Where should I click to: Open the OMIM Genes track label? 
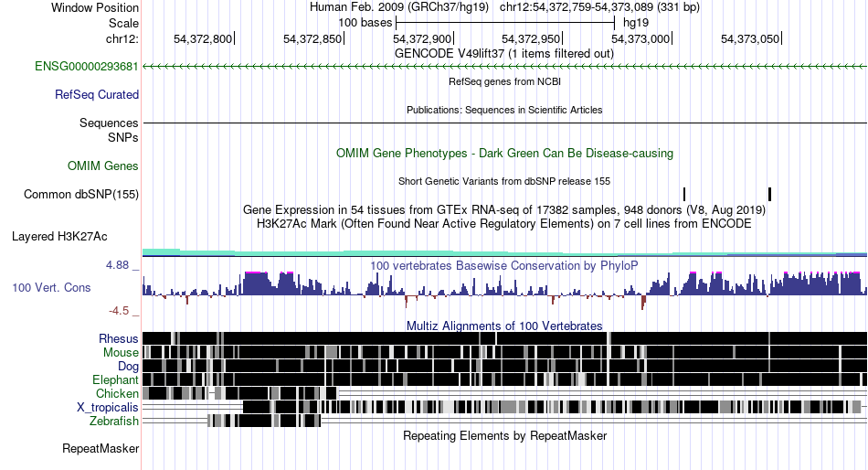tap(103, 166)
